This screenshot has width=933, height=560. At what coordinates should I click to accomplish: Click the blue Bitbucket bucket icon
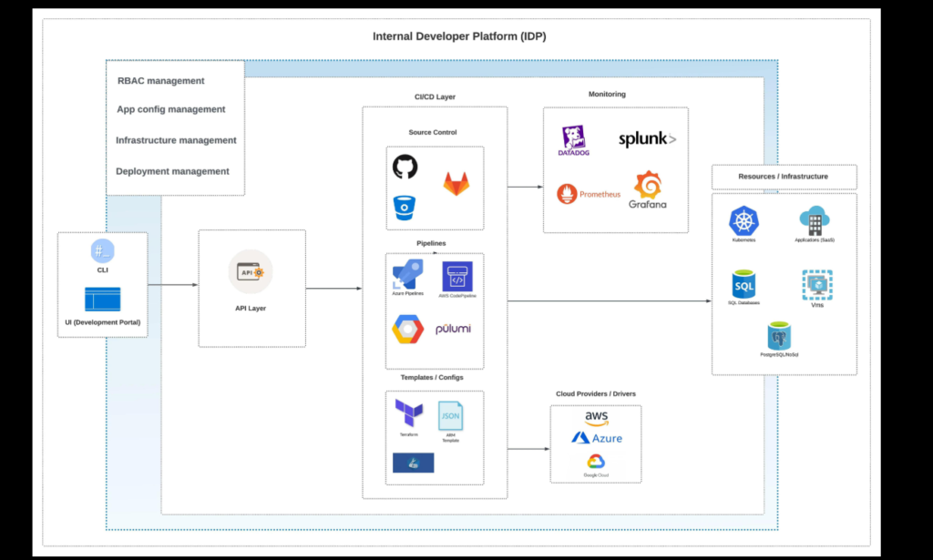click(404, 209)
